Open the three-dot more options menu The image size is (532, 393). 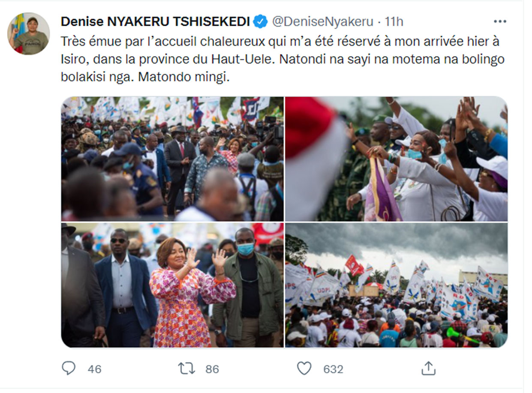coord(500,21)
